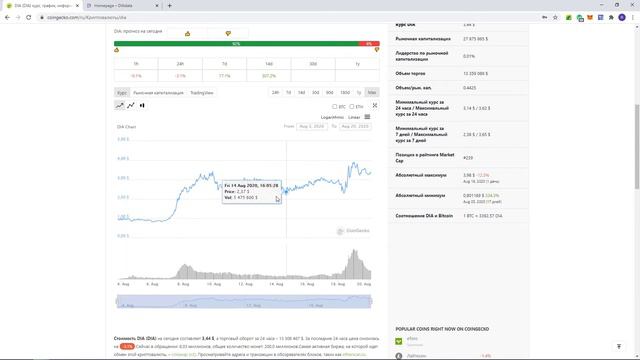This screenshot has height=360, width=640.
Task: Toggle the BTC comparison checkbox
Action: [334, 107]
